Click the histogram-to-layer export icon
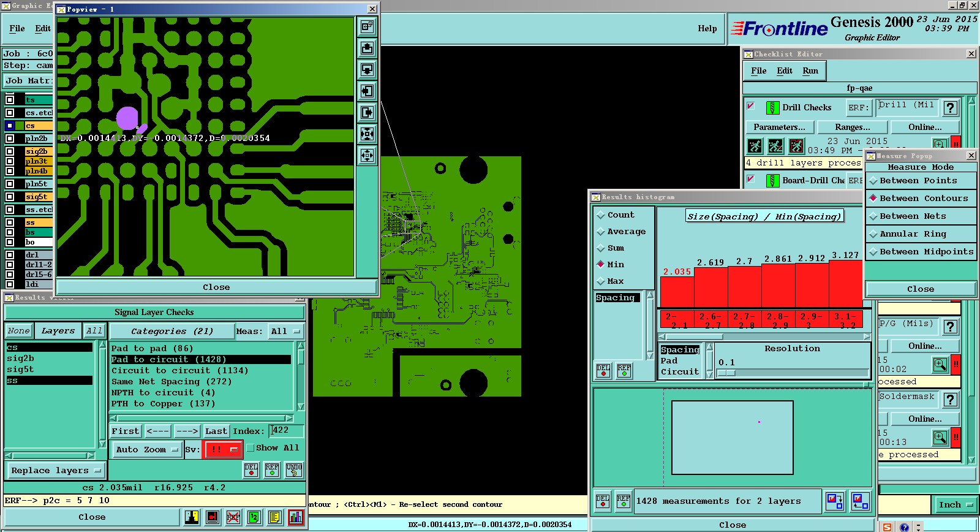980x532 pixels. coord(835,501)
